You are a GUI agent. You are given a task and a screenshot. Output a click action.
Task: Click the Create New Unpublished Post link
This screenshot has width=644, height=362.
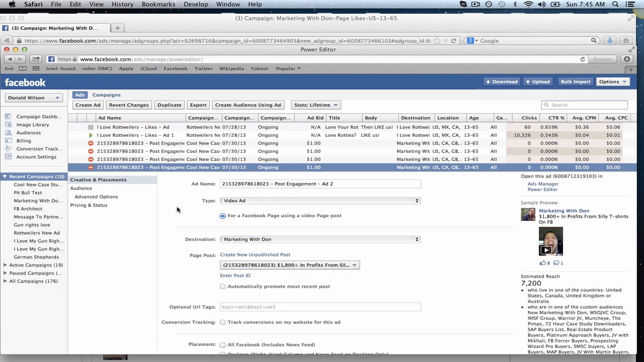pyautogui.click(x=255, y=255)
